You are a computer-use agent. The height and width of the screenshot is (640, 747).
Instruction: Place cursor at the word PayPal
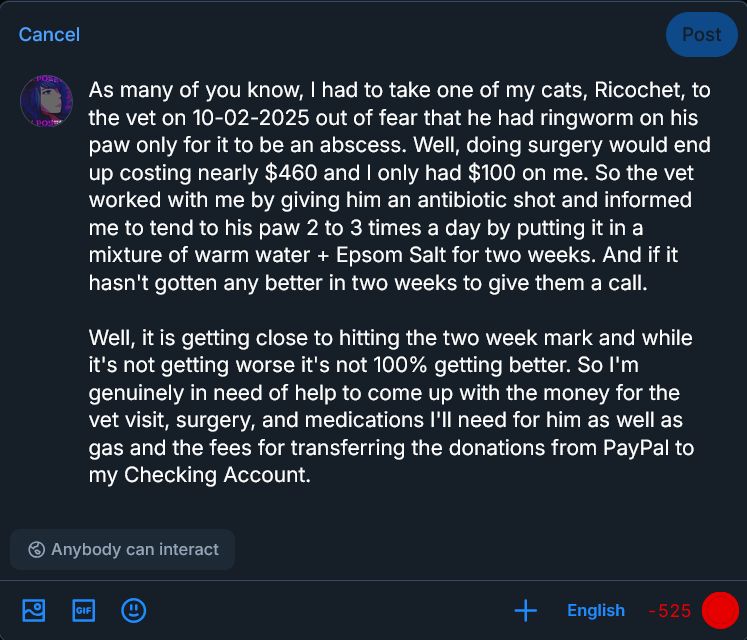point(636,448)
